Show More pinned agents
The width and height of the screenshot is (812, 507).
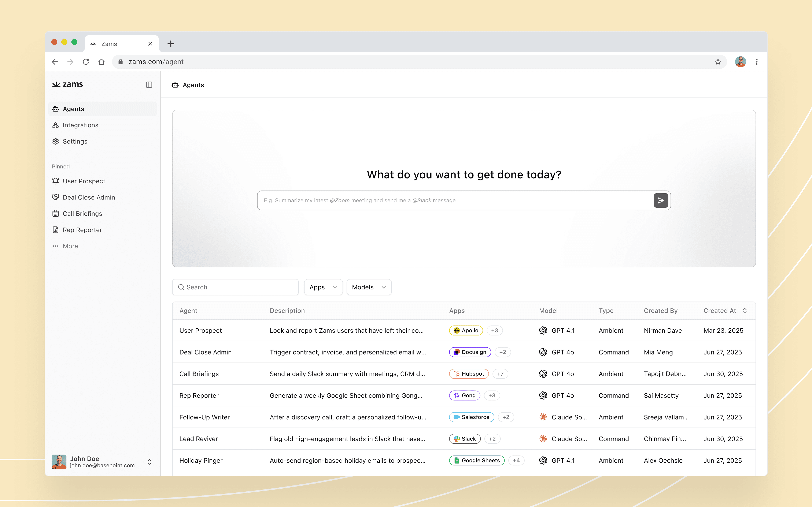point(70,246)
